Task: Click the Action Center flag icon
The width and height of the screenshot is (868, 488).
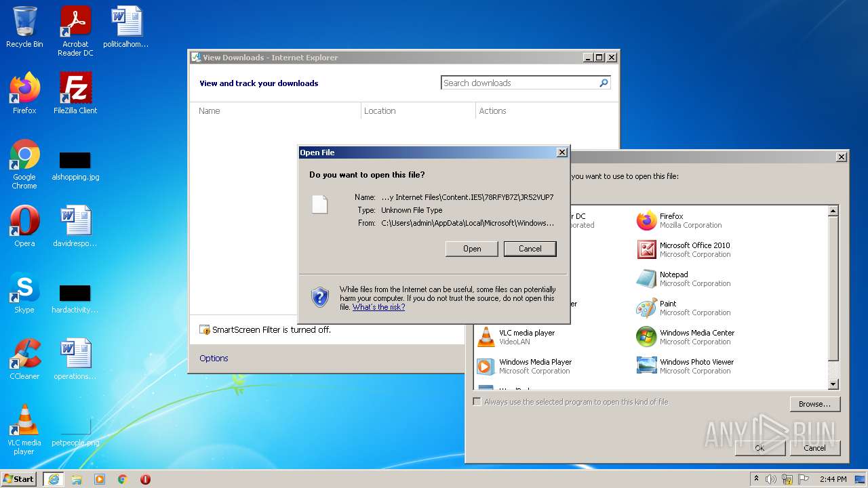Action: point(804,479)
